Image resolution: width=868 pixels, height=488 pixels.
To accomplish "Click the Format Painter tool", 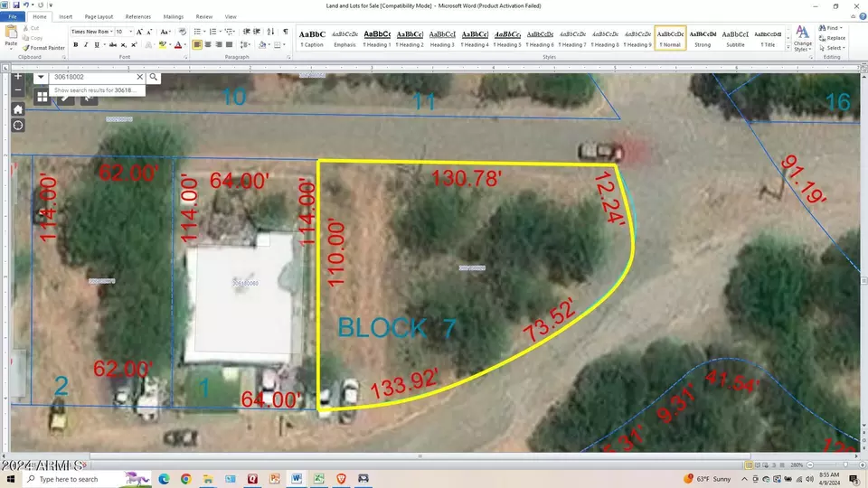I will pyautogui.click(x=43, y=48).
